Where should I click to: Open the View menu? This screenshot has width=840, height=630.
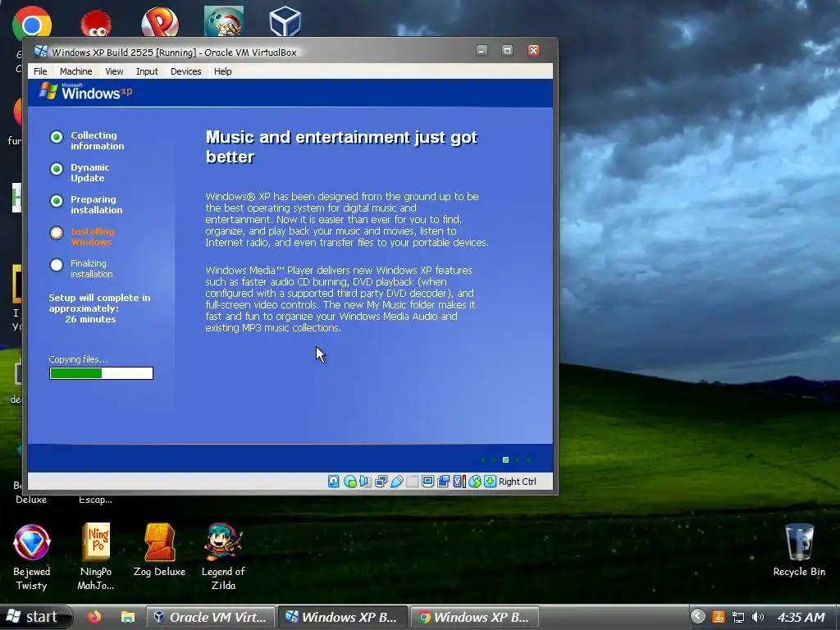pyautogui.click(x=114, y=71)
